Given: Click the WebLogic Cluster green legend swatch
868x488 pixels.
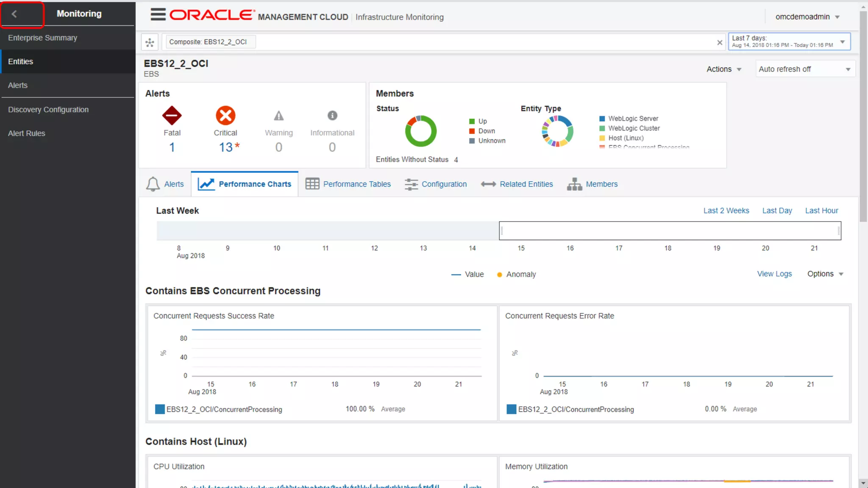Looking at the screenshot, I should pyautogui.click(x=602, y=128).
